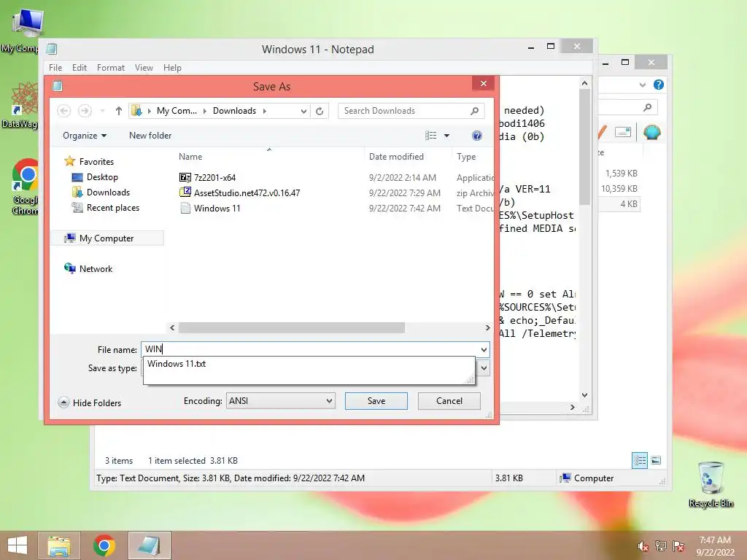Viewport: 747px width, 560px height.
Task: Change view using the view layout icon
Action: click(x=430, y=136)
